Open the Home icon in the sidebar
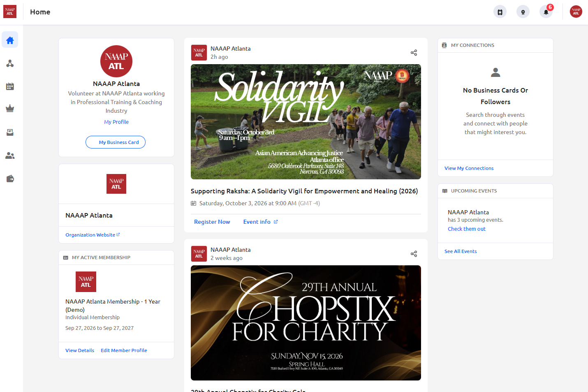 [x=10, y=40]
